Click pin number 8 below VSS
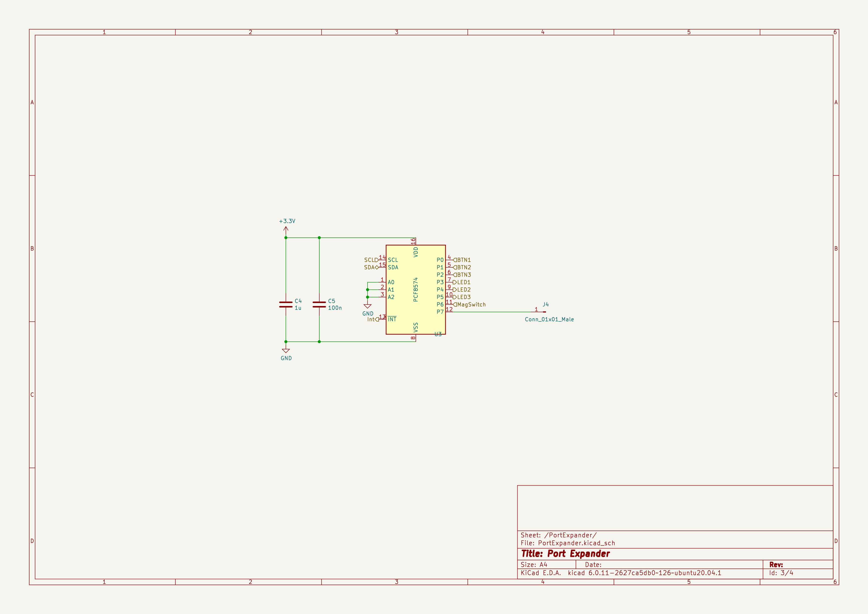868x614 pixels. point(413,338)
